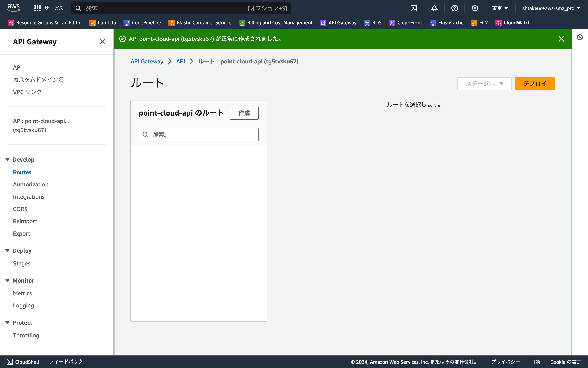Close the API Gateway side navigation
The height and width of the screenshot is (368, 588).
pos(102,42)
